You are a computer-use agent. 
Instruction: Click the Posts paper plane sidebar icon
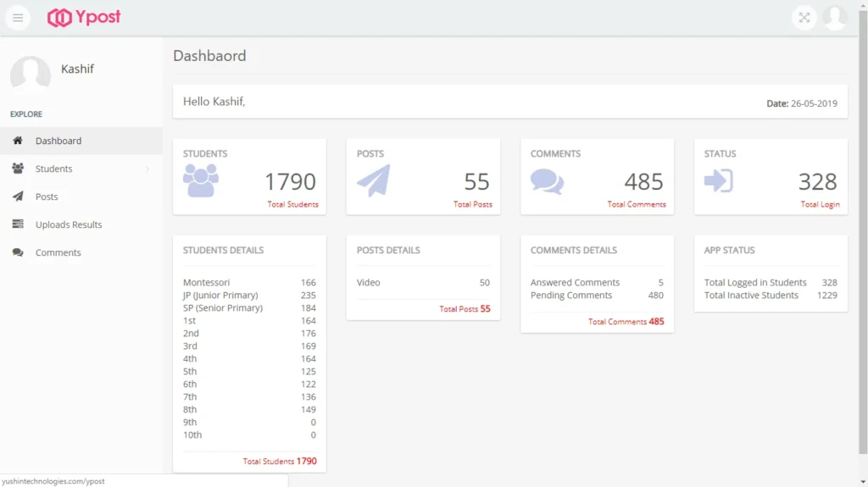18,196
